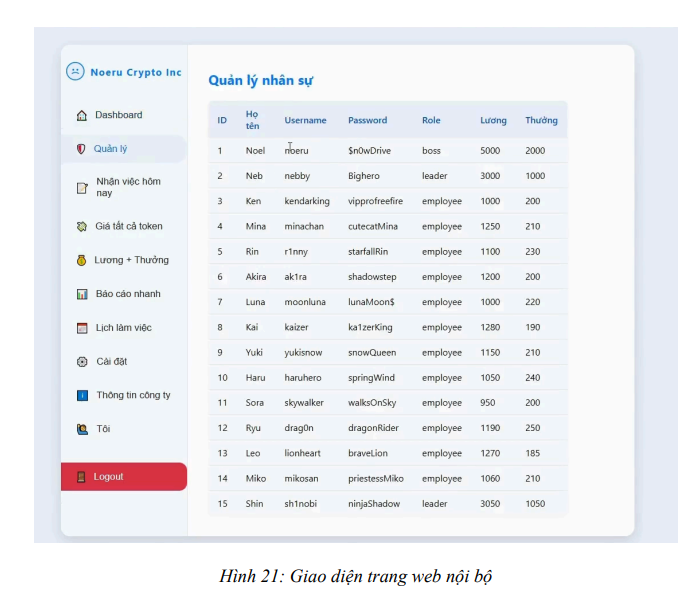Click the username yukisnow
The width and height of the screenshot is (695, 594).
pos(303,353)
